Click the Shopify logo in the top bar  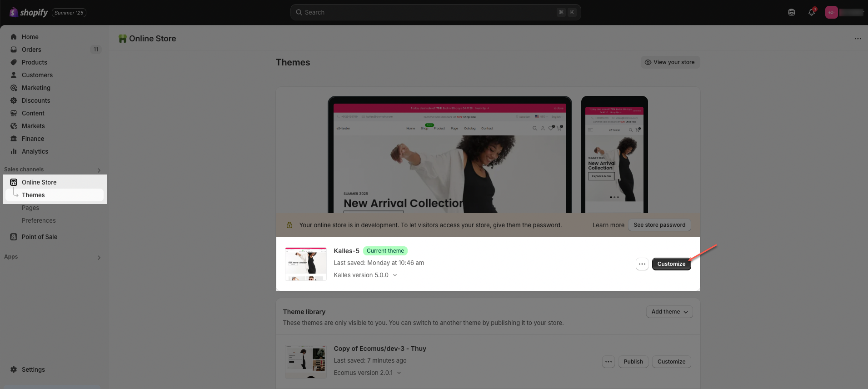[28, 12]
